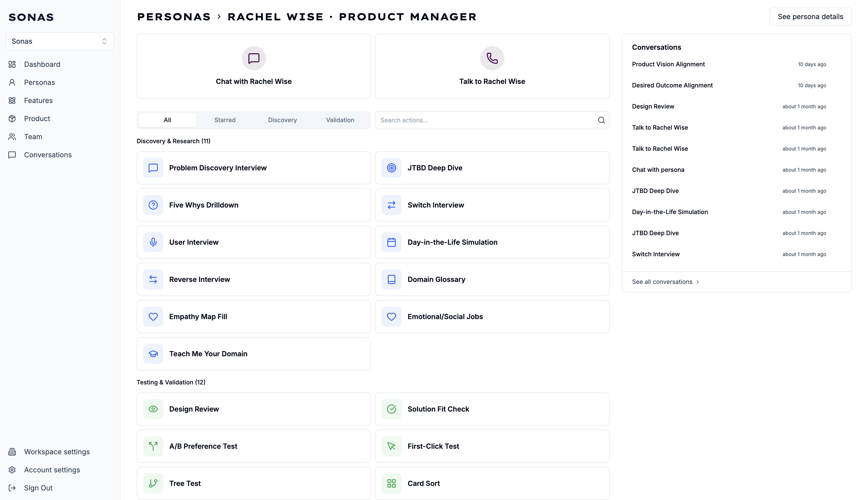Switch to the Starred tab
This screenshot has height=500, width=868.
[x=225, y=120]
